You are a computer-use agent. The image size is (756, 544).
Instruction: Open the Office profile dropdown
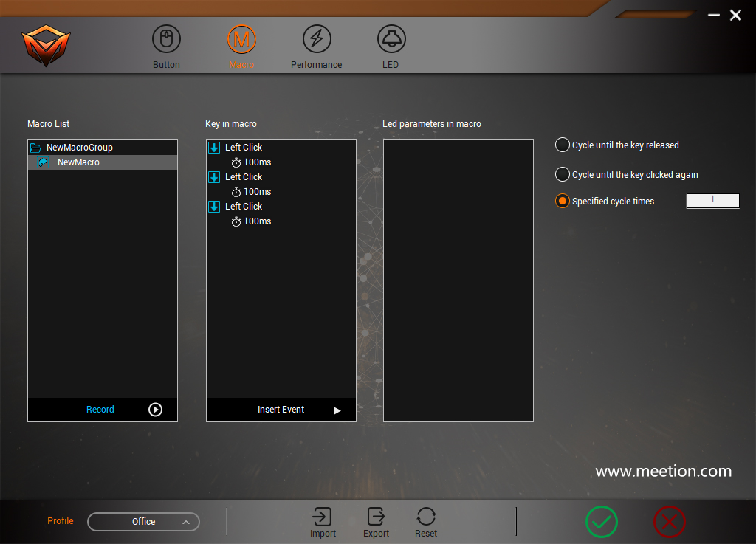[x=143, y=521]
